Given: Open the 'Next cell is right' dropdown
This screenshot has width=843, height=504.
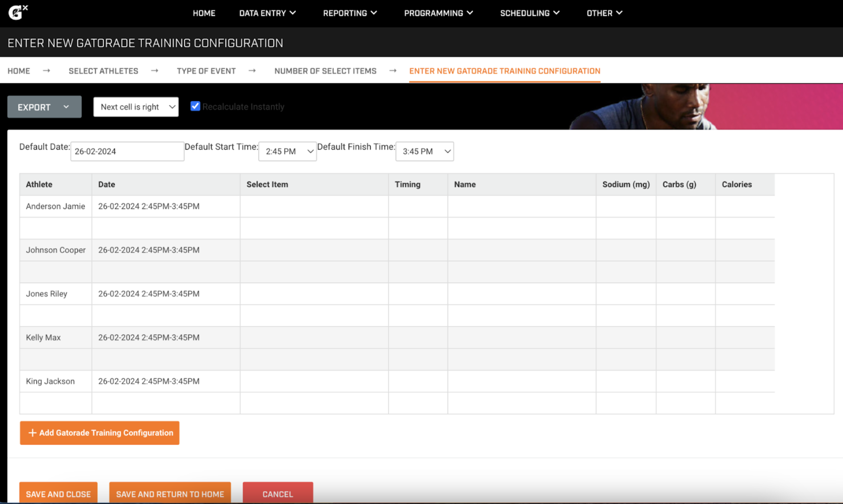Looking at the screenshot, I should [136, 107].
